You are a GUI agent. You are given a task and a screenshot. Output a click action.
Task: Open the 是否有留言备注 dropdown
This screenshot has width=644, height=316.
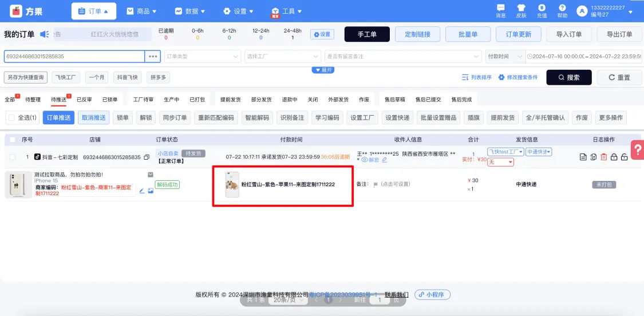click(403, 56)
